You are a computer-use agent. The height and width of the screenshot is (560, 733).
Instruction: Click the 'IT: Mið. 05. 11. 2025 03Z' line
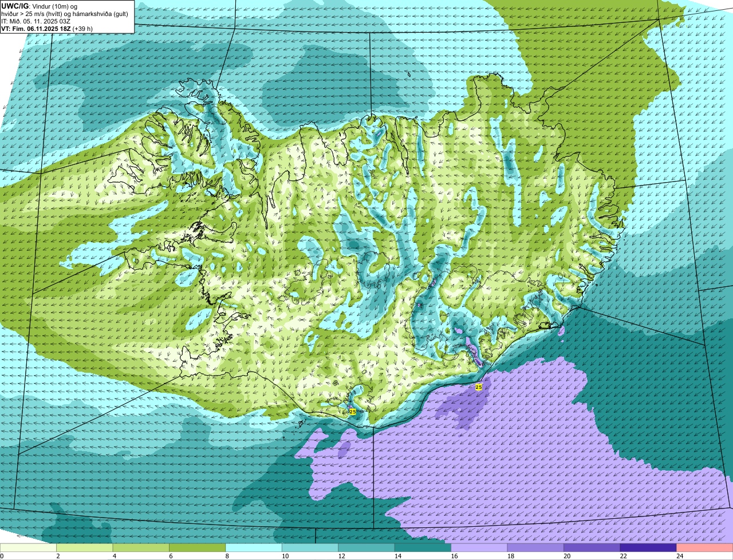pos(36,21)
